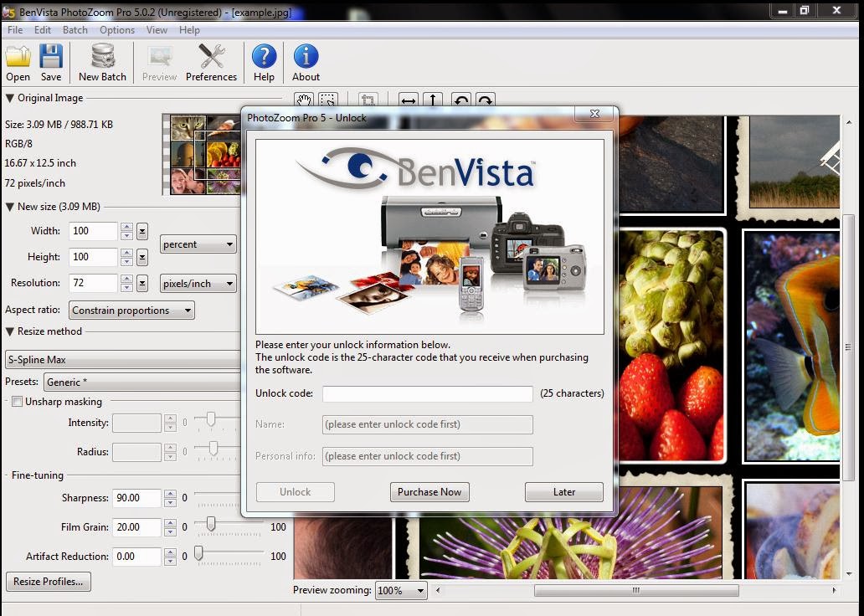Image resolution: width=864 pixels, height=616 pixels.
Task: Click the Width value field
Action: 93,231
